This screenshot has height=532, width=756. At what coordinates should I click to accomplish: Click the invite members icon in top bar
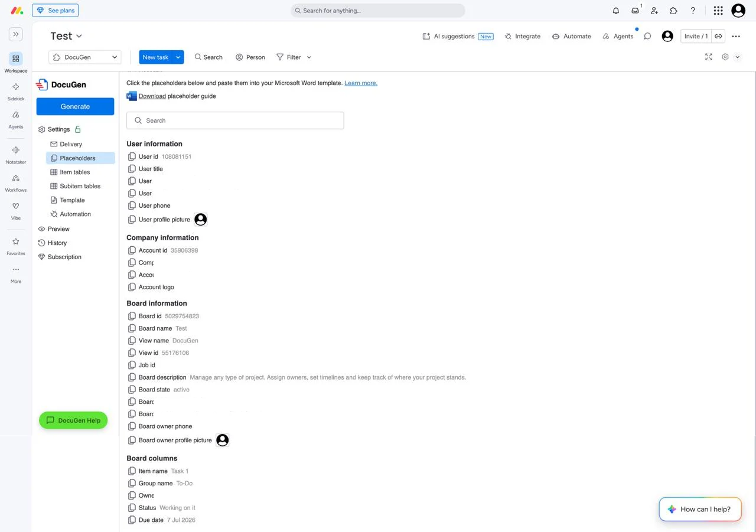click(x=654, y=11)
